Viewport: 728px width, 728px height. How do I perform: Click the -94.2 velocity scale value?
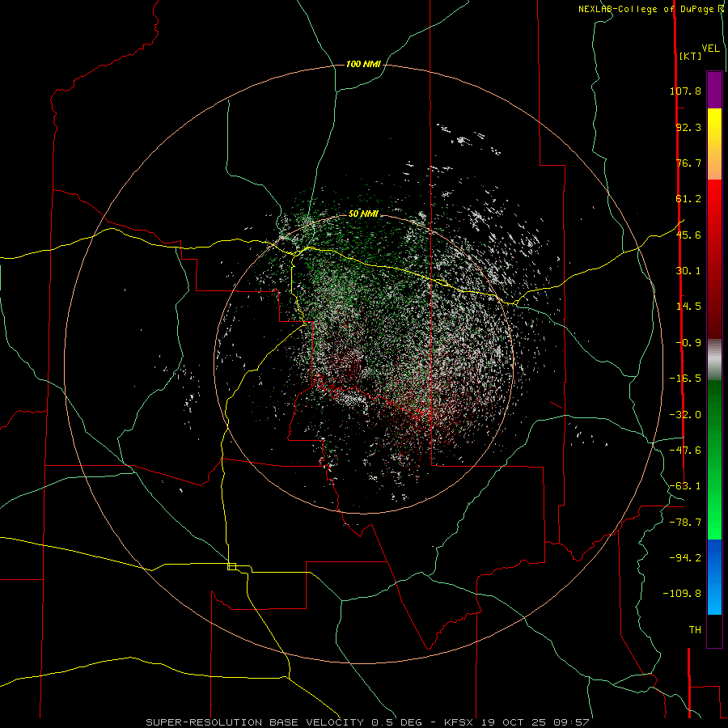[x=685, y=557]
